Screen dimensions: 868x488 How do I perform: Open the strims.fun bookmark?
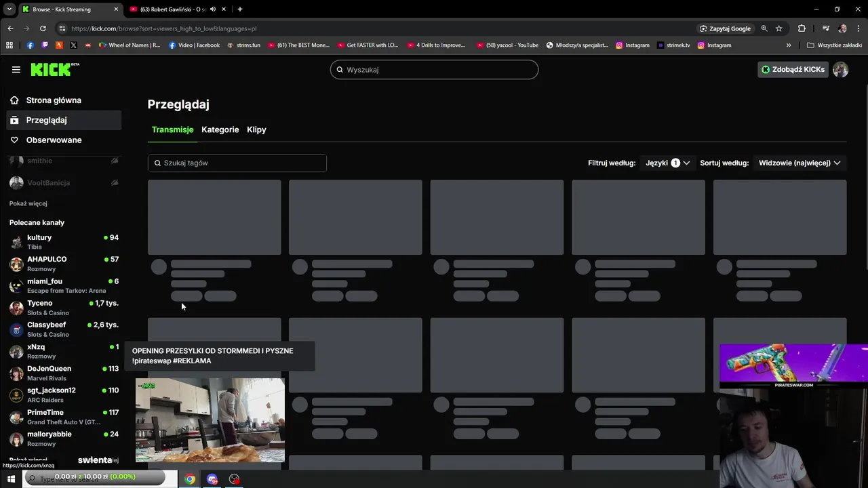click(x=243, y=45)
